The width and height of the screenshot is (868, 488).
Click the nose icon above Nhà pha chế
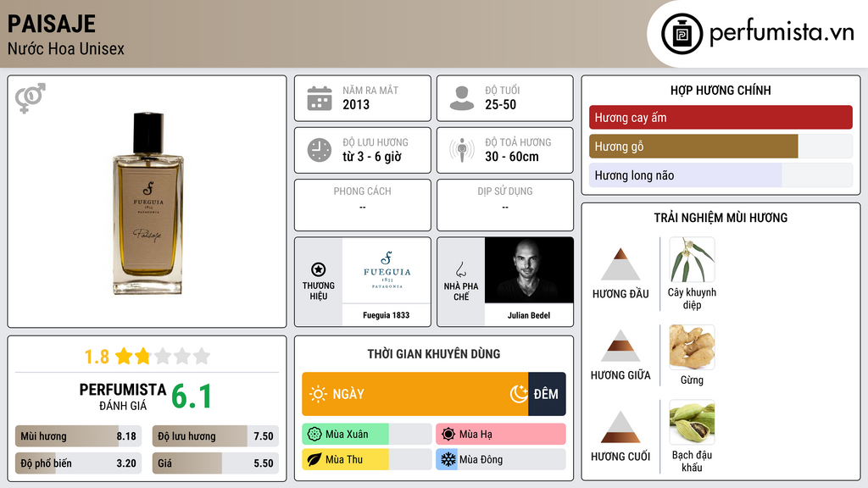(460, 269)
